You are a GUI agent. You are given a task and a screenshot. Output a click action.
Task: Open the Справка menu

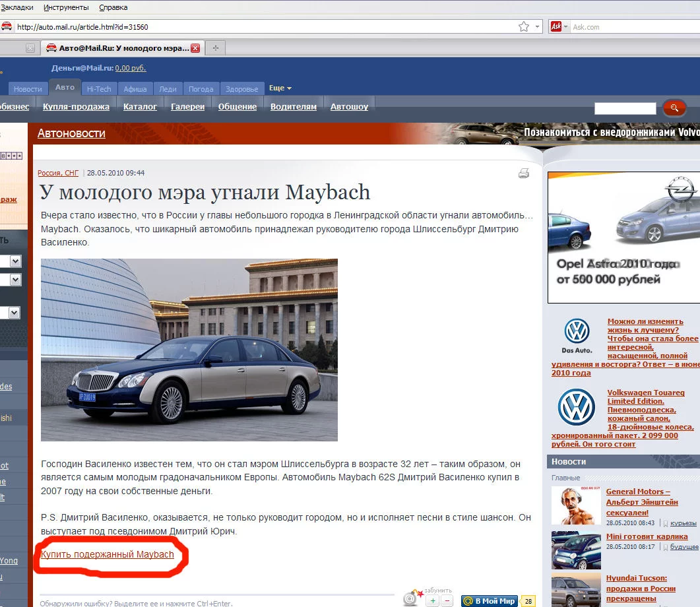(x=113, y=7)
